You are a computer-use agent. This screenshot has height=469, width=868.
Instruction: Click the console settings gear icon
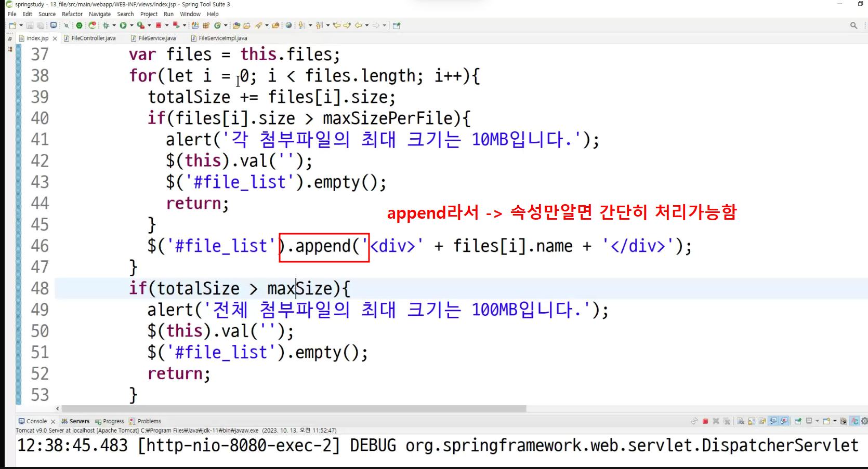[864, 421]
